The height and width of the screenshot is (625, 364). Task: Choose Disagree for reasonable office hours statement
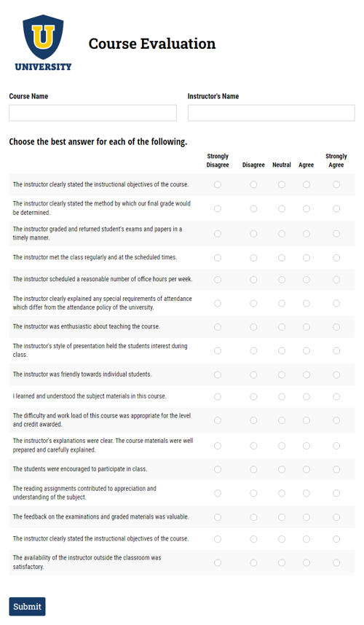click(x=253, y=280)
